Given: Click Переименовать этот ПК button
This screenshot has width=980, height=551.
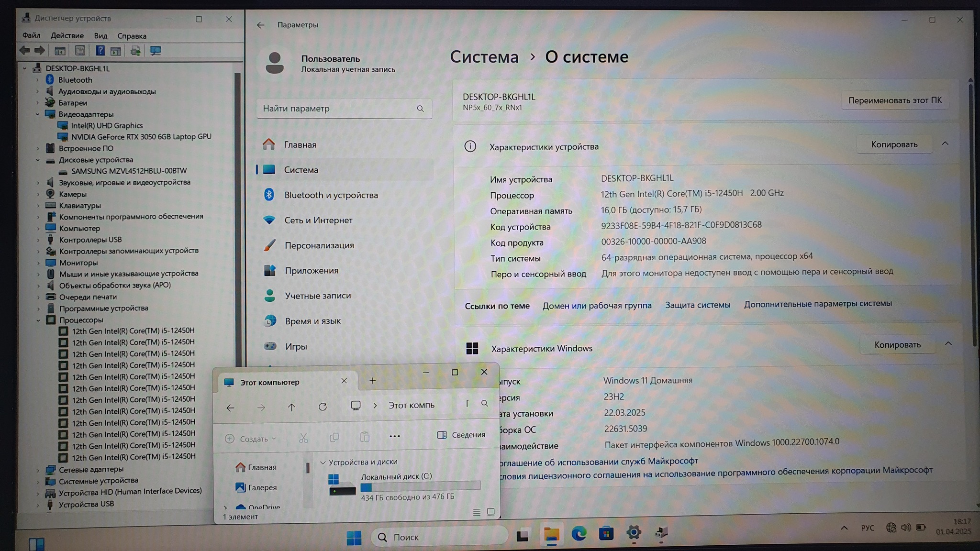Looking at the screenshot, I should [894, 100].
